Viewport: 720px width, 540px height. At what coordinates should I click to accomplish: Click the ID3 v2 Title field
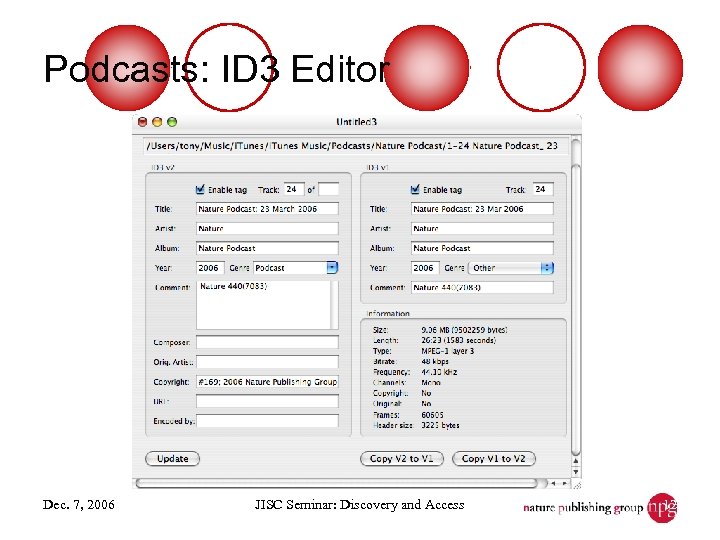tap(267, 208)
